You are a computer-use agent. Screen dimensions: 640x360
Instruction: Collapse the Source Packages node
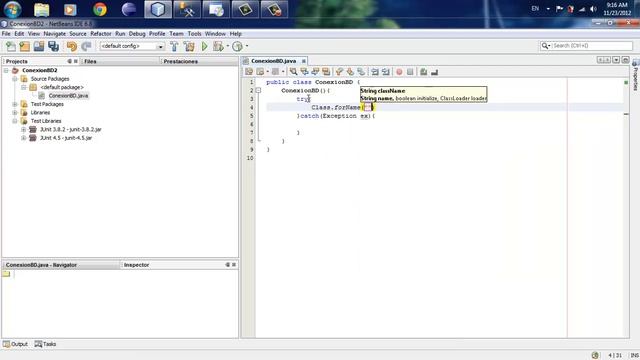(15, 79)
